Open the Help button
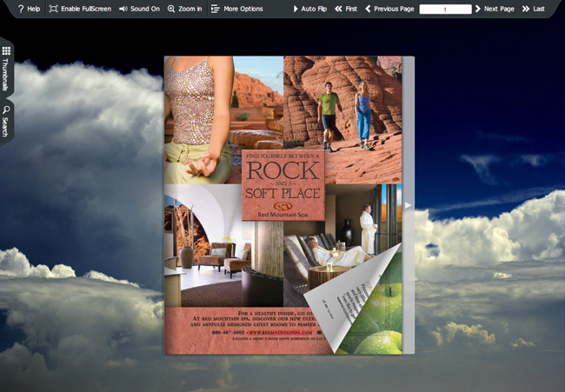The image size is (565, 392). [29, 9]
